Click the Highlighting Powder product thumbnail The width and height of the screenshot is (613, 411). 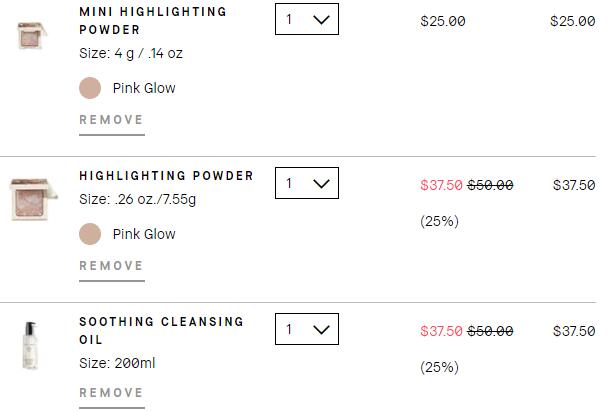[34, 199]
